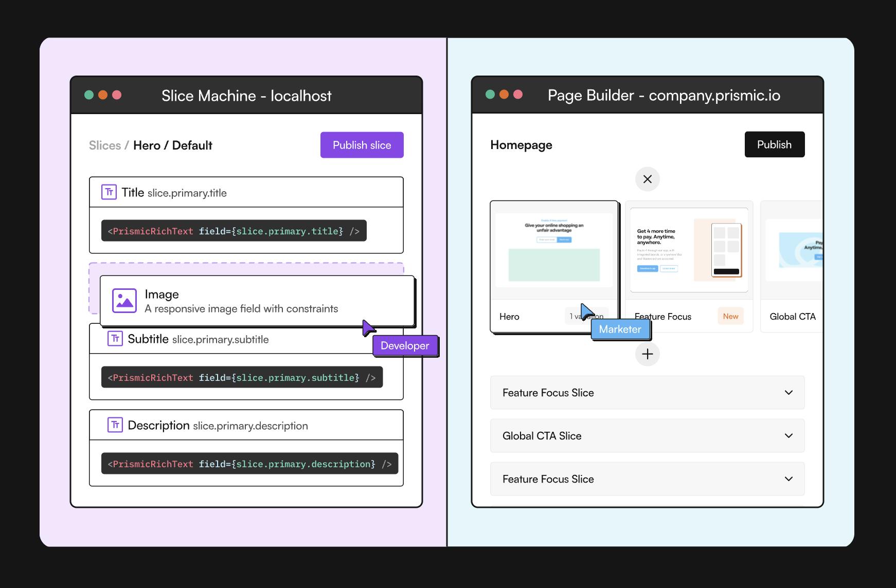Click the green dot in Slice Machine window
This screenshot has height=588, width=896.
89,95
